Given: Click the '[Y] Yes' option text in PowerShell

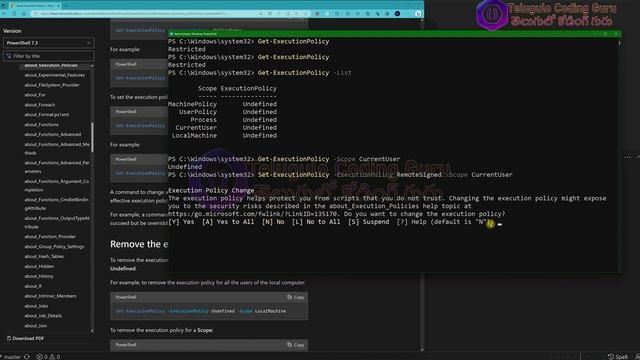Looking at the screenshot, I should click(x=181, y=222).
